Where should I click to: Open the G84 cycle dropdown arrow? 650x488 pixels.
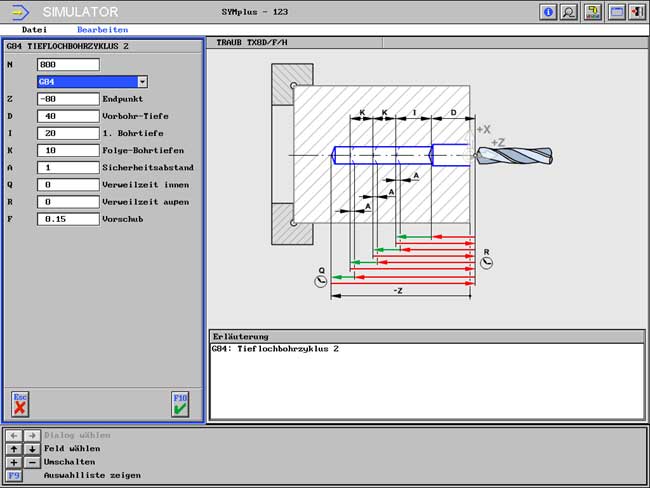point(142,82)
